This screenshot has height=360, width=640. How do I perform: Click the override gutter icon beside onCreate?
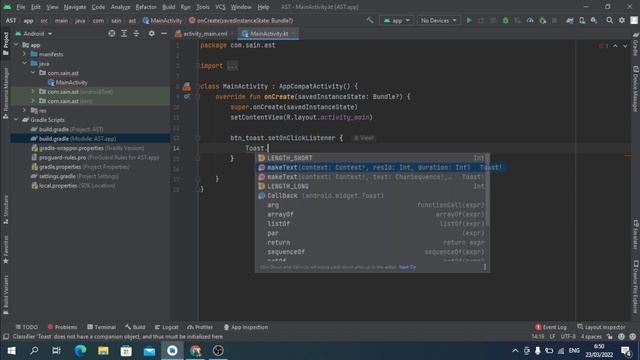[x=187, y=97]
